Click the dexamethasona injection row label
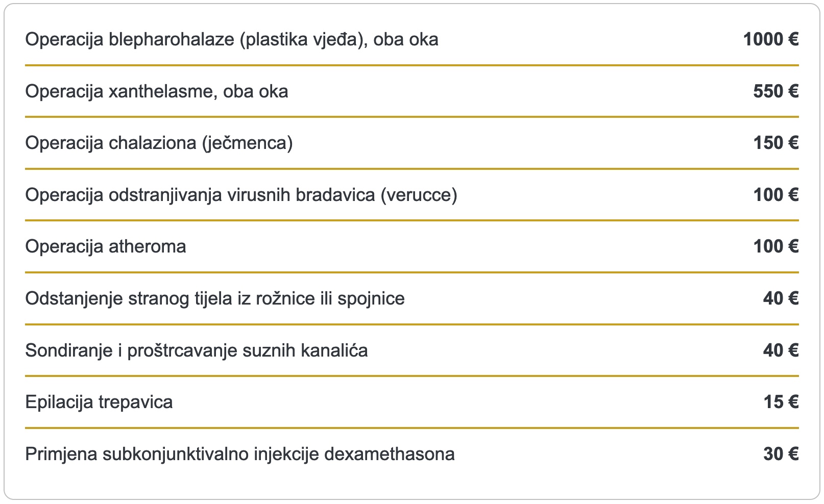Viewport: 824px width, 504px height. point(240,454)
